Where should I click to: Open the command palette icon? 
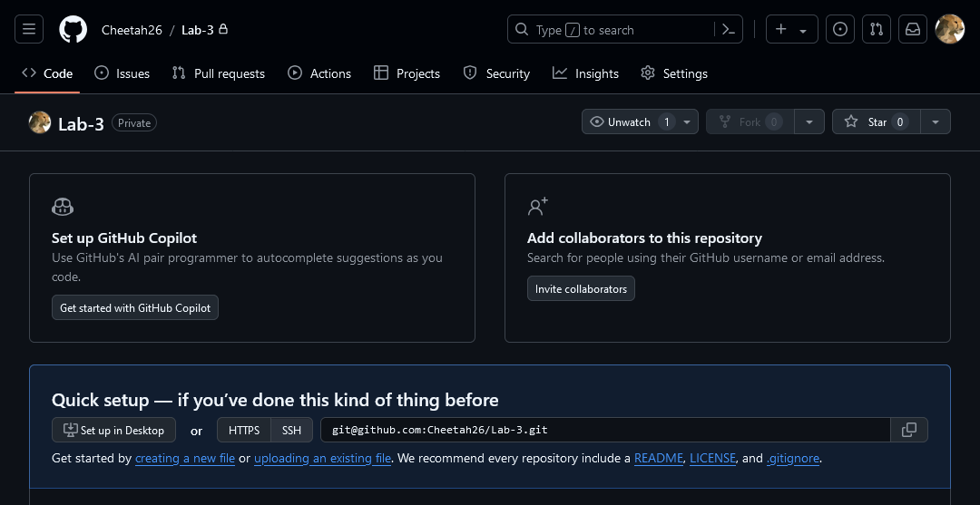pyautogui.click(x=728, y=29)
